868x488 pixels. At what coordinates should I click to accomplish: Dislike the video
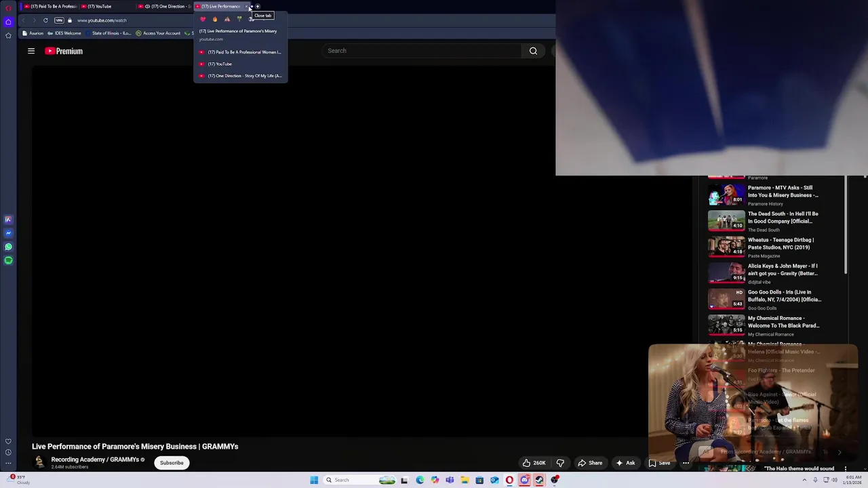(x=560, y=463)
